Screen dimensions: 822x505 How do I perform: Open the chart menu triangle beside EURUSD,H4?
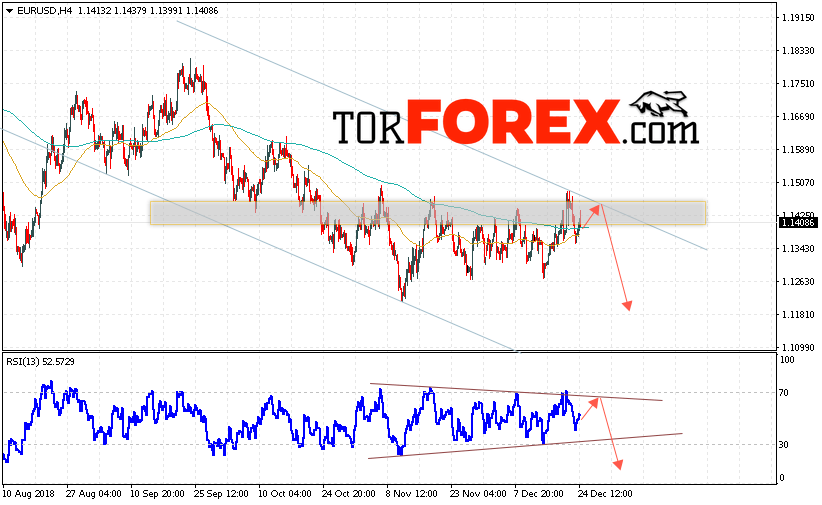click(x=9, y=10)
